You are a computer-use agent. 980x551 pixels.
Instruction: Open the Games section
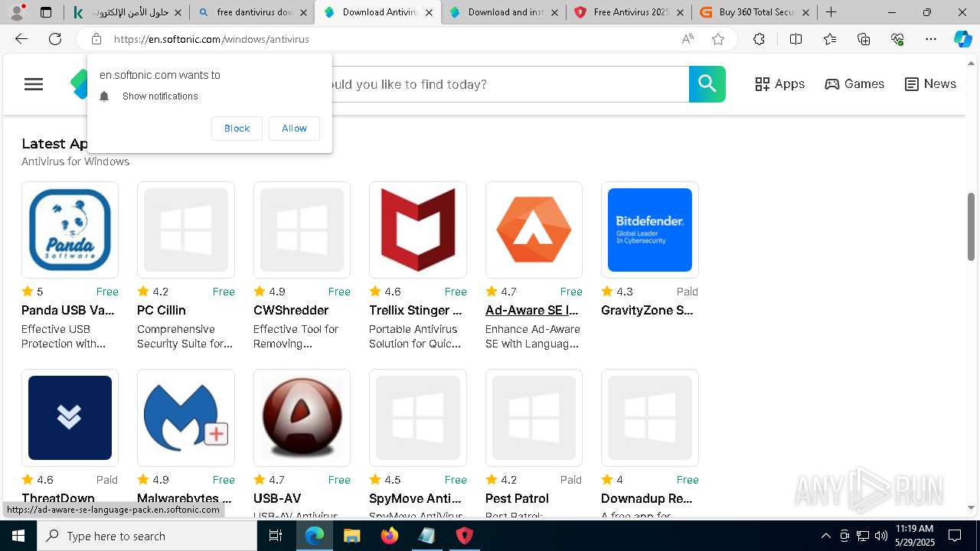tap(854, 84)
